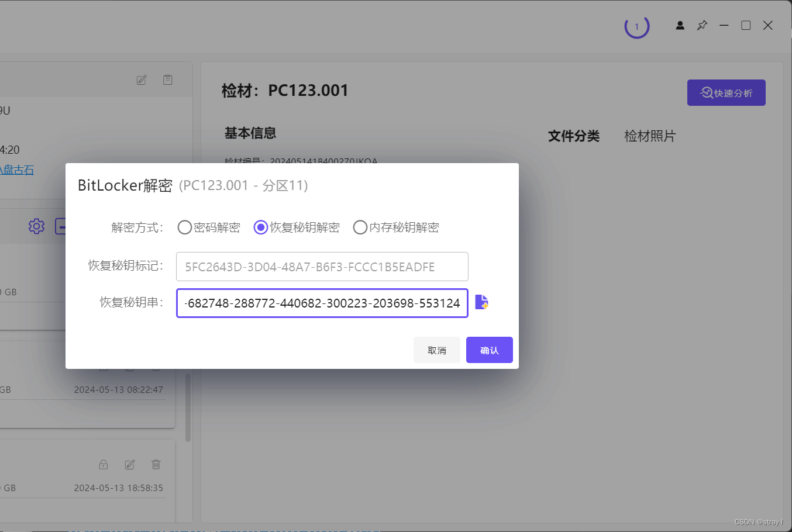Maximize the application window

click(x=746, y=25)
